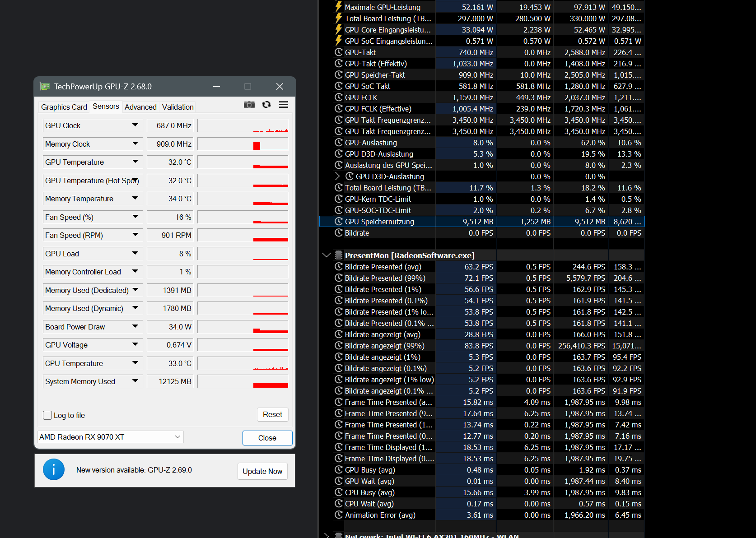Open the GPU Clock sensor dropdown
The height and width of the screenshot is (538, 756).
pyautogui.click(x=135, y=125)
